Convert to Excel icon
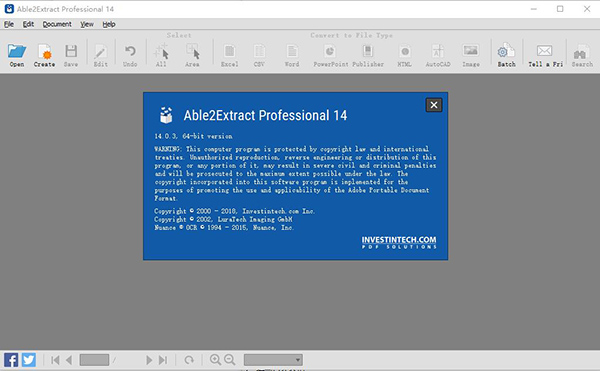The width and height of the screenshot is (600, 371). 230,51
